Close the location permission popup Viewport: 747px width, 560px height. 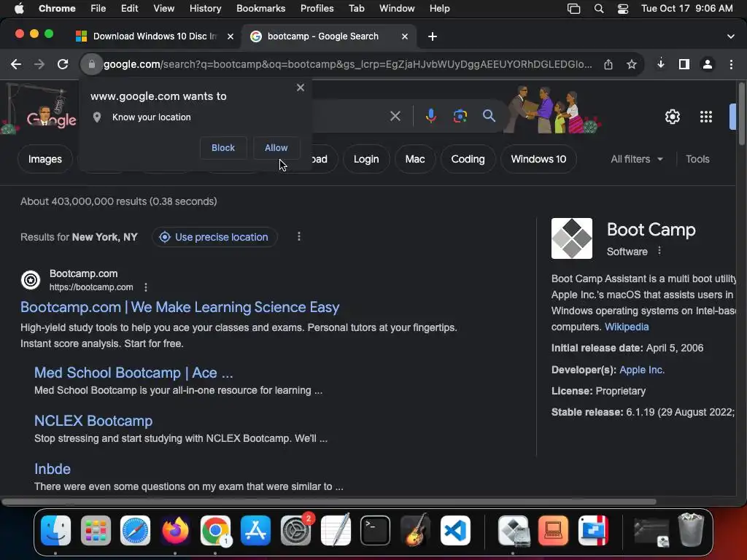tap(300, 87)
